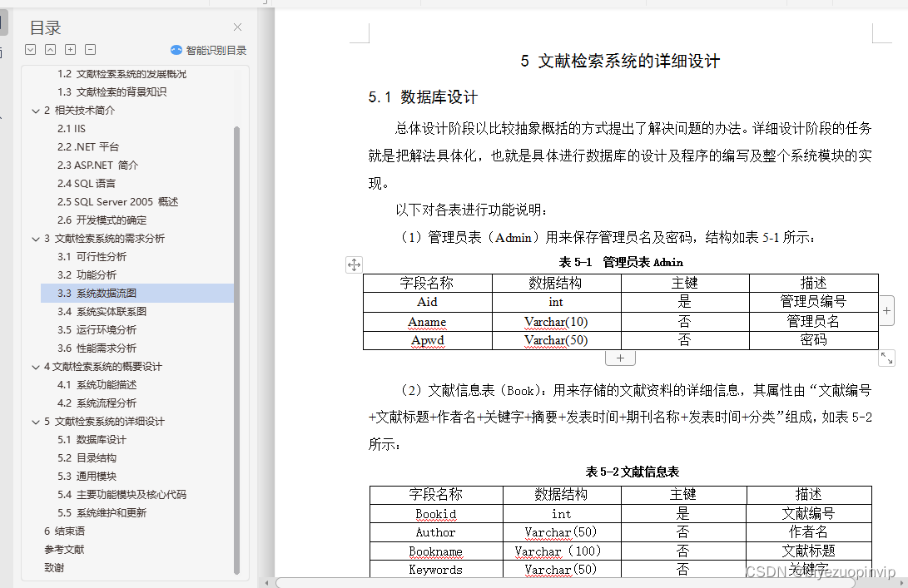Click the '5 文献检索系统的详细设计' chapter title
The width and height of the screenshot is (908, 588).
[x=620, y=61]
